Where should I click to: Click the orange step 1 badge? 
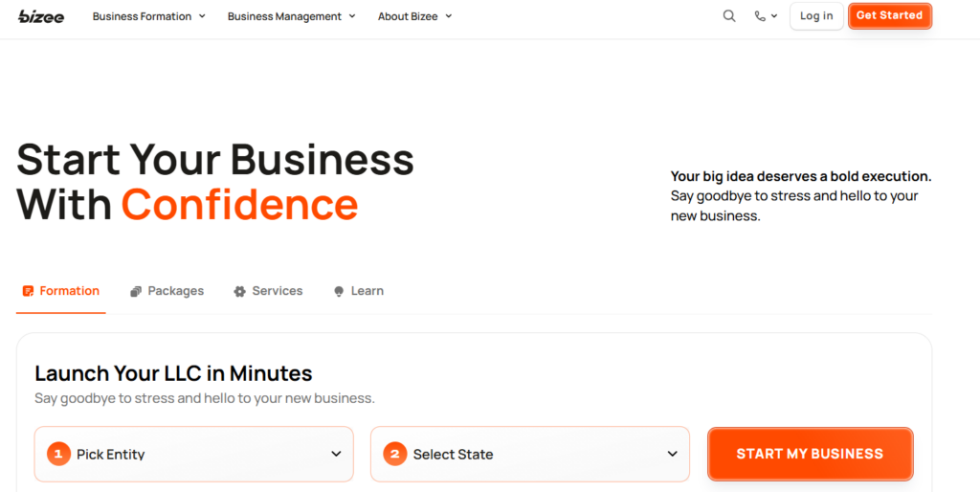[58, 454]
